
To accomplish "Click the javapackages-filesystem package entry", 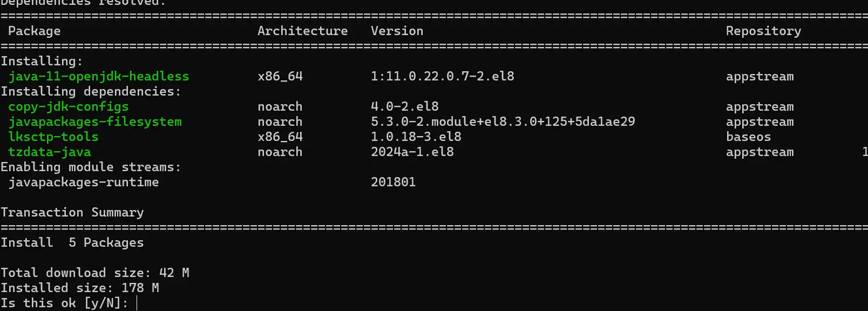I will (x=95, y=122).
